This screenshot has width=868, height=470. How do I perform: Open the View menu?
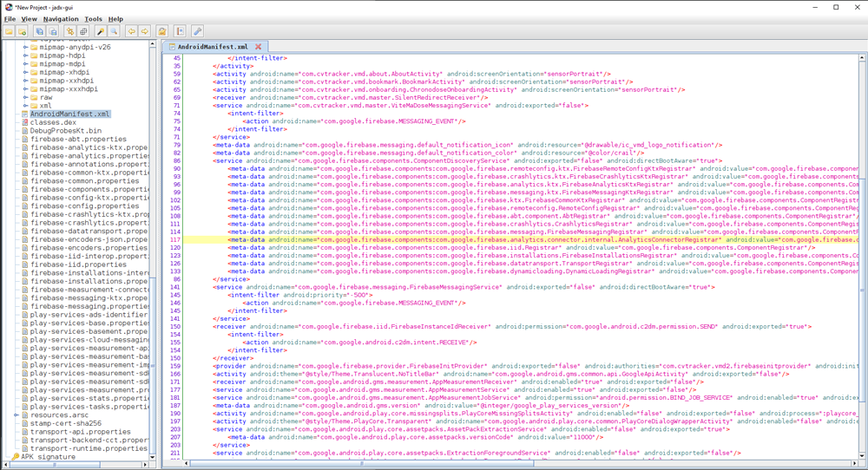point(29,19)
